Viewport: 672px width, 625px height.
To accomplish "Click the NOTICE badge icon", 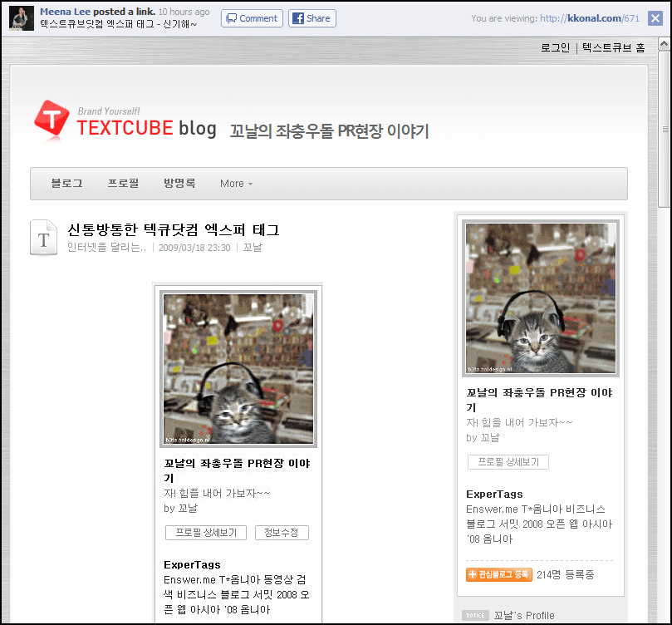I will click(475, 616).
